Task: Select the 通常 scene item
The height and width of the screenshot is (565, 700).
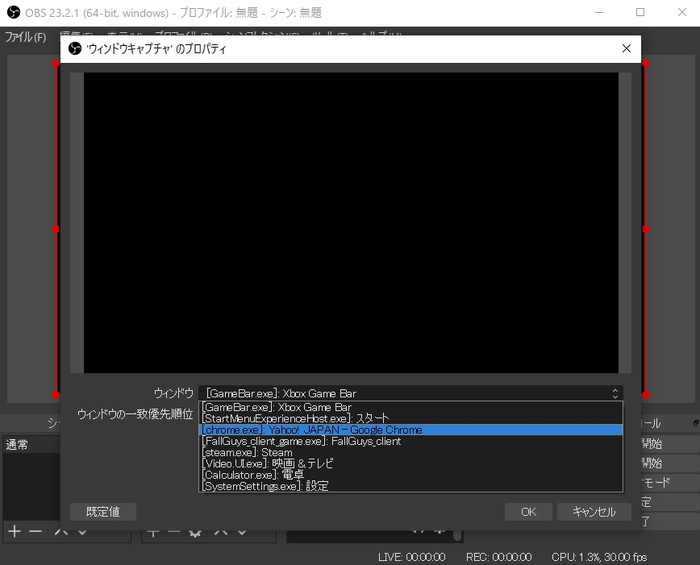Action: pos(31,445)
